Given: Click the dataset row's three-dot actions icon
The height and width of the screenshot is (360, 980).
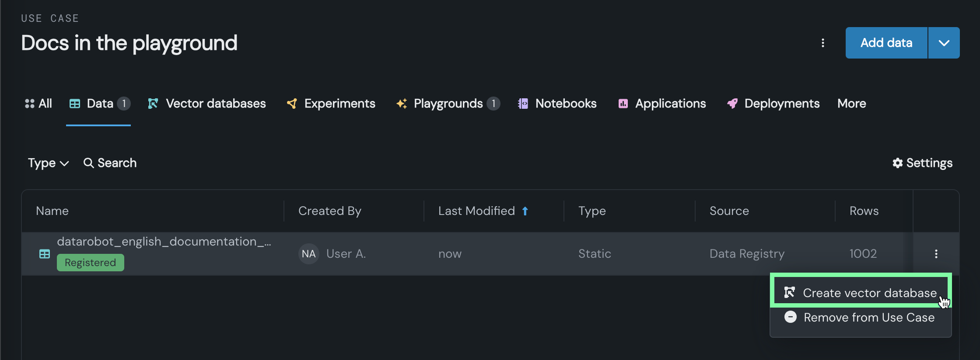Looking at the screenshot, I should (936, 254).
